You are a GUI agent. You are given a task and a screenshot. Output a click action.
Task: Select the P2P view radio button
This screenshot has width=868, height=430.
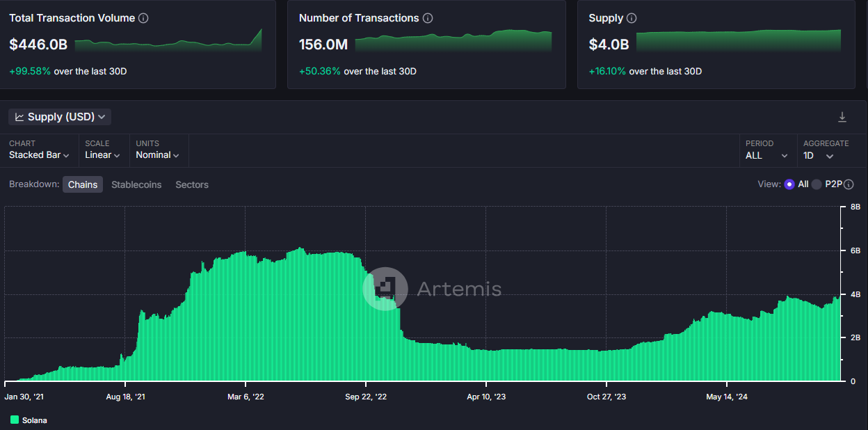817,184
